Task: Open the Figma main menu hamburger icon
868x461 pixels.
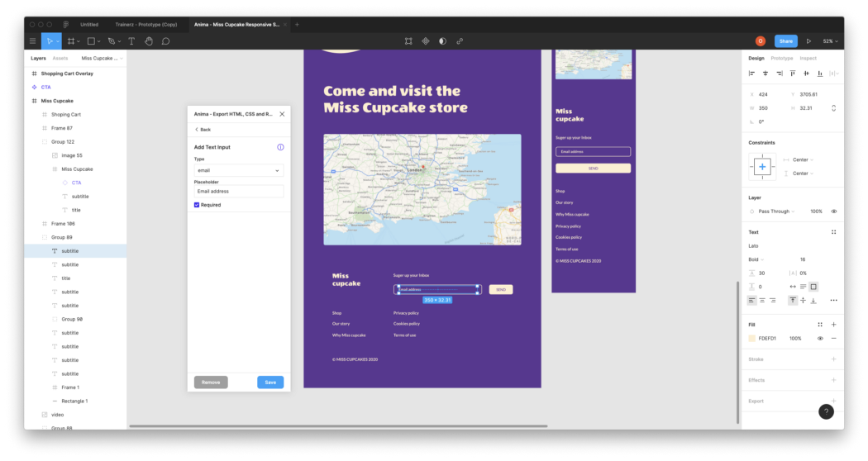Action: point(33,41)
